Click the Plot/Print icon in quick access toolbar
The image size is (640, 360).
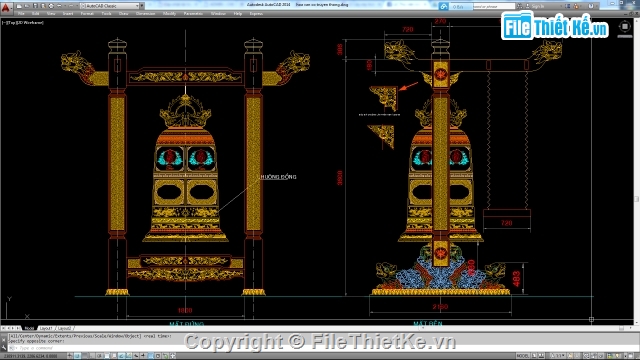click(x=51, y=6)
